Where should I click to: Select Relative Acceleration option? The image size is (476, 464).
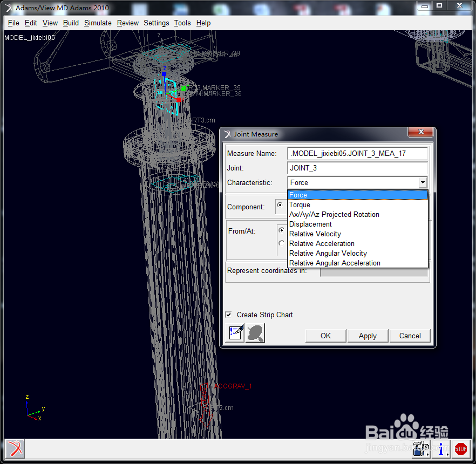358,244
